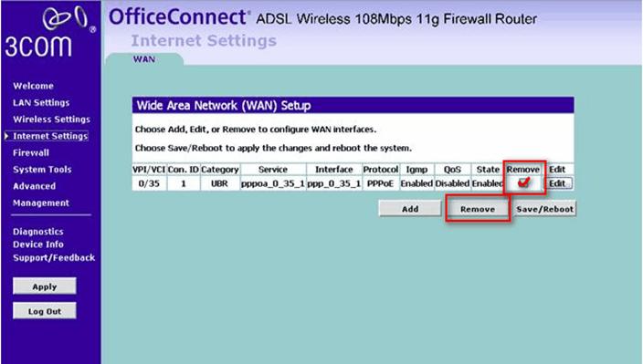This screenshot has height=364, width=643.
Task: Click the Save/Reboot button
Action: click(x=544, y=209)
